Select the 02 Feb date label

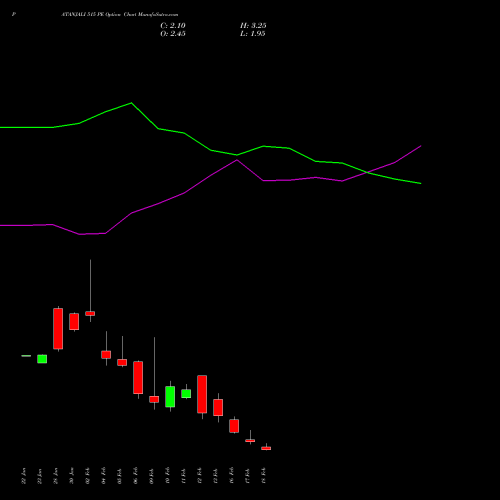[88, 476]
